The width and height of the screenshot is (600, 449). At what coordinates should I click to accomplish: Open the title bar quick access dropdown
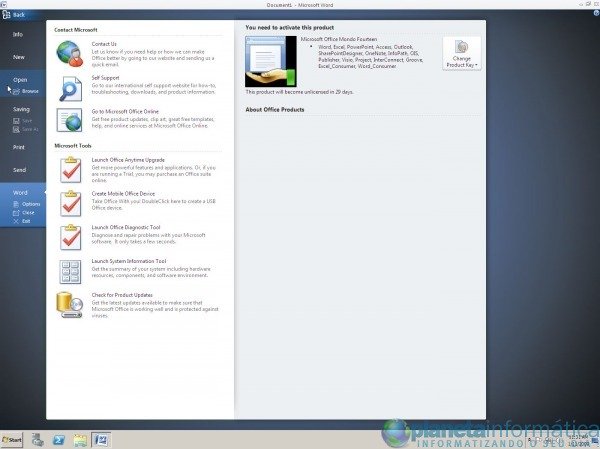pos(4,4)
